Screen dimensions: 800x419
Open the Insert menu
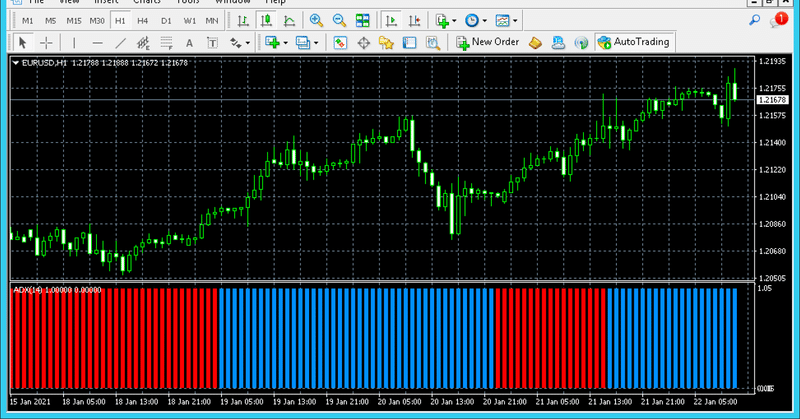(106, 2)
